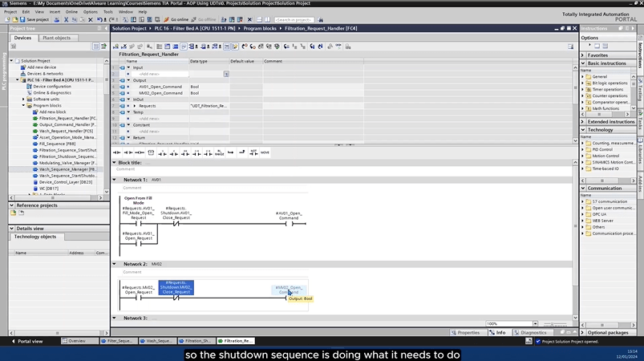Click the Portal view link

(30, 341)
